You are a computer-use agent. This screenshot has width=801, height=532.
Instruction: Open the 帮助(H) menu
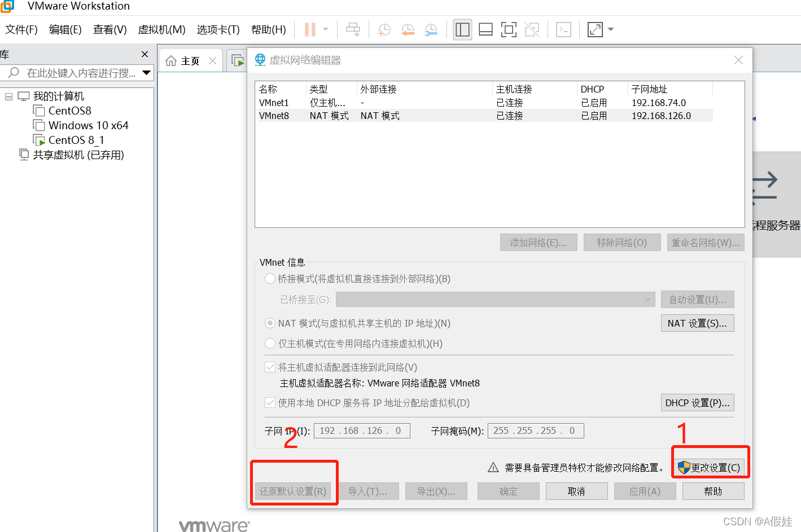point(269,29)
